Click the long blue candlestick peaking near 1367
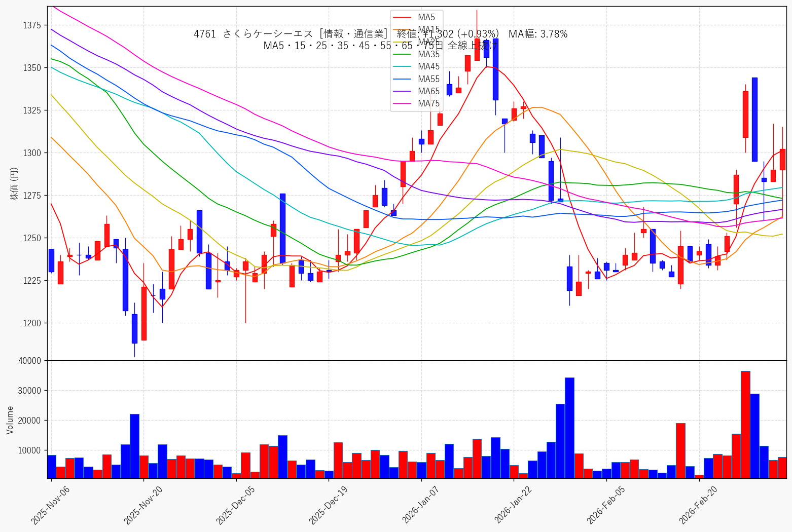Screen dimensions: 792x532 [x=495, y=69]
